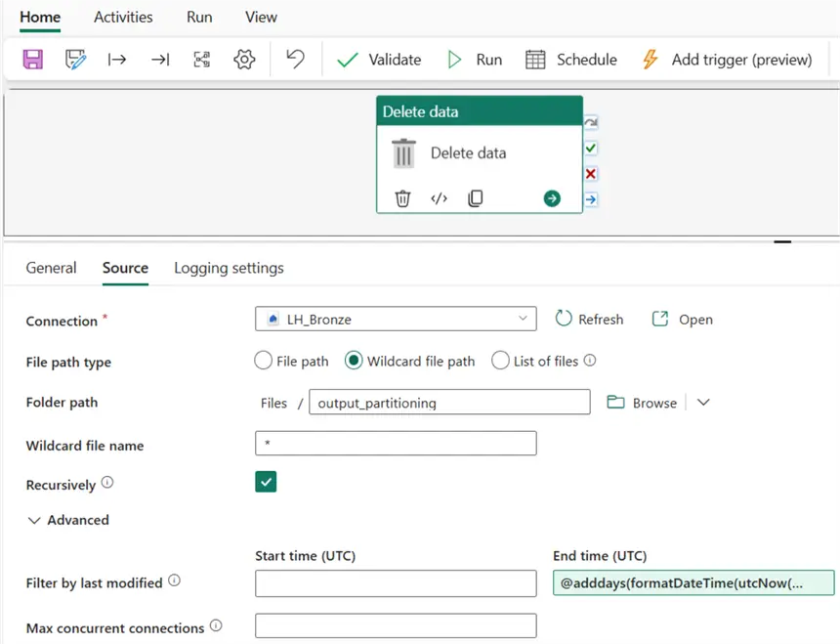840x644 pixels.
Task: Uncheck the Recursively checkbox
Action: click(266, 482)
